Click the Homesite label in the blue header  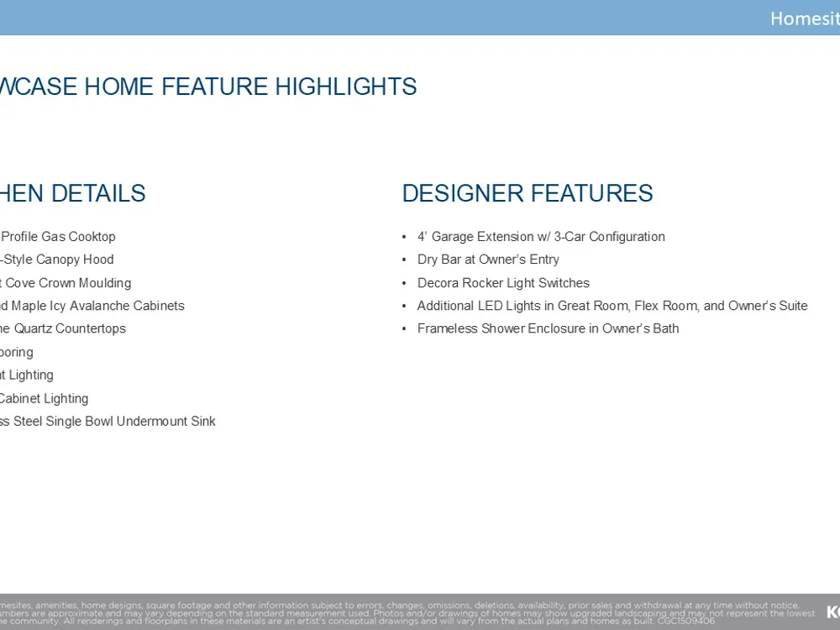point(804,18)
